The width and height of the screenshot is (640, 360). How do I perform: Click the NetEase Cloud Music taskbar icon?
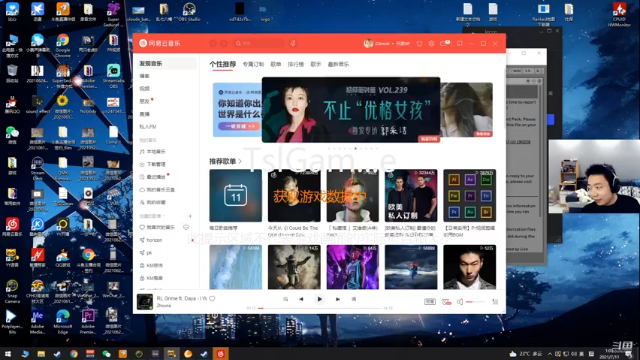tap(221, 354)
